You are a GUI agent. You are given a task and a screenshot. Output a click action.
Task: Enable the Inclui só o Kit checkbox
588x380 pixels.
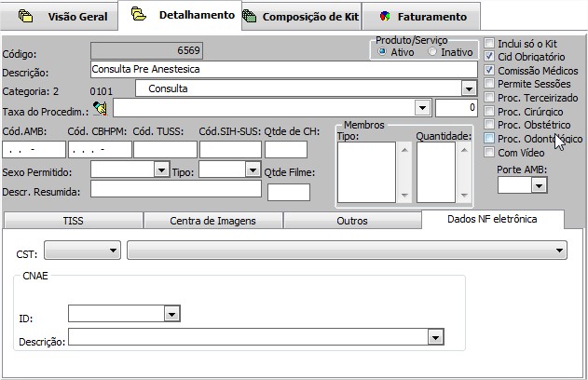(489, 43)
